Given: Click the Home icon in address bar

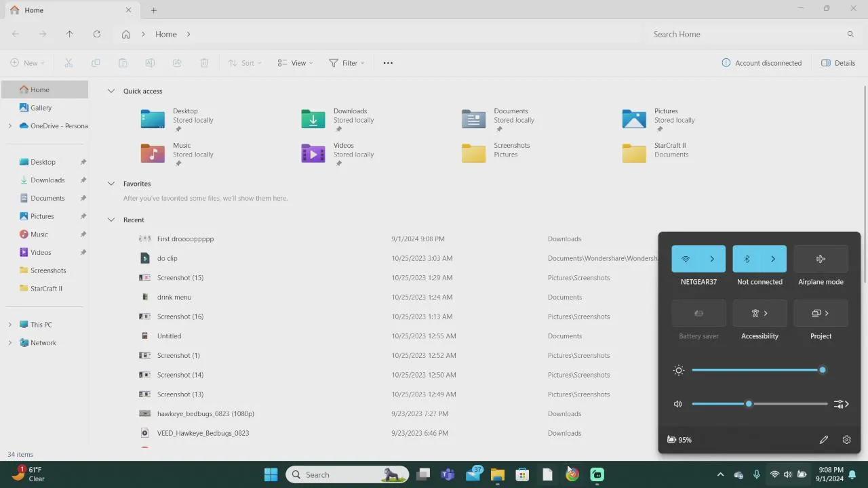Looking at the screenshot, I should click(126, 34).
